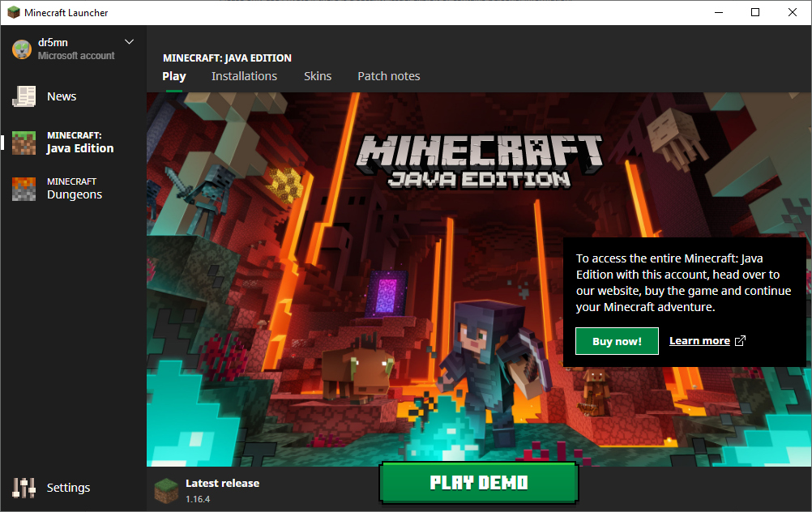This screenshot has width=812, height=512.
Task: Click the dr5mn account avatar
Action: click(22, 49)
